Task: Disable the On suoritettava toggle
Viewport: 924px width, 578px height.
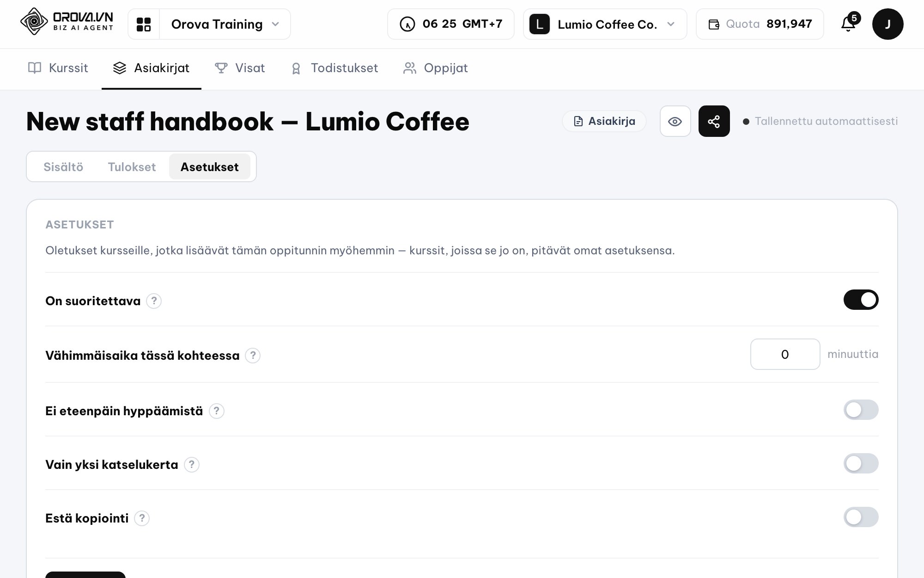Action: [x=861, y=300]
